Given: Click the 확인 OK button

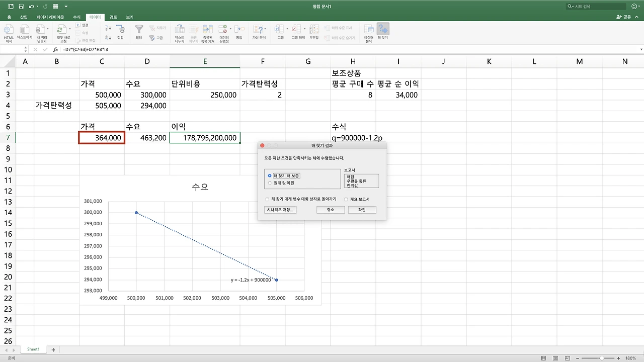Looking at the screenshot, I should [362, 210].
